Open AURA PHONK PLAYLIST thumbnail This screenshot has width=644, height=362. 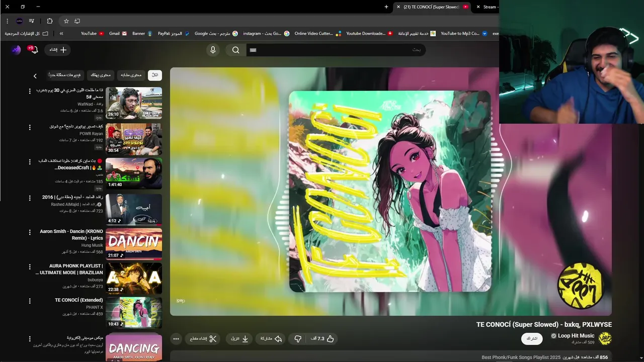(134, 279)
